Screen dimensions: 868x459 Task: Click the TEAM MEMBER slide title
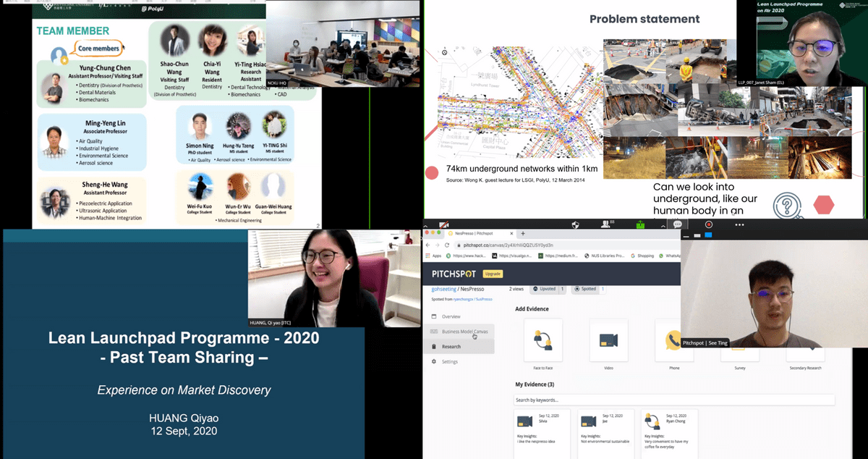click(x=73, y=31)
